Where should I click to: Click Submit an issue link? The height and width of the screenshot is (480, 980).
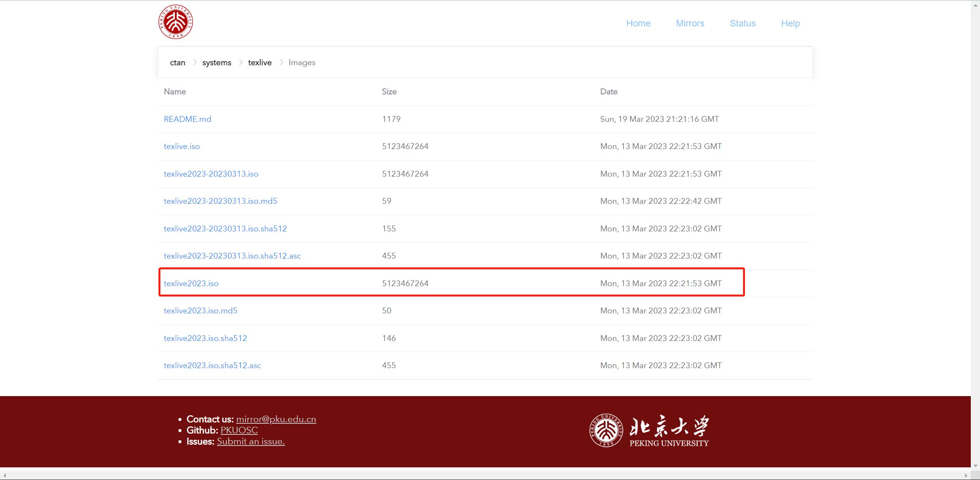click(x=251, y=441)
